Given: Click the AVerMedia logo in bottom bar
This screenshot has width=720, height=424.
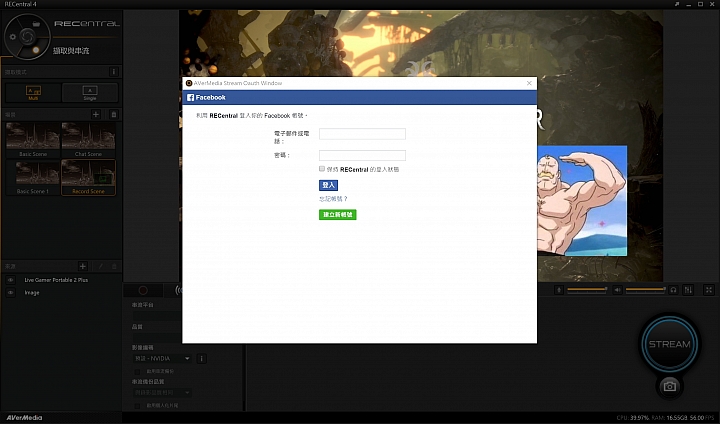Looking at the screenshot, I should [24, 418].
